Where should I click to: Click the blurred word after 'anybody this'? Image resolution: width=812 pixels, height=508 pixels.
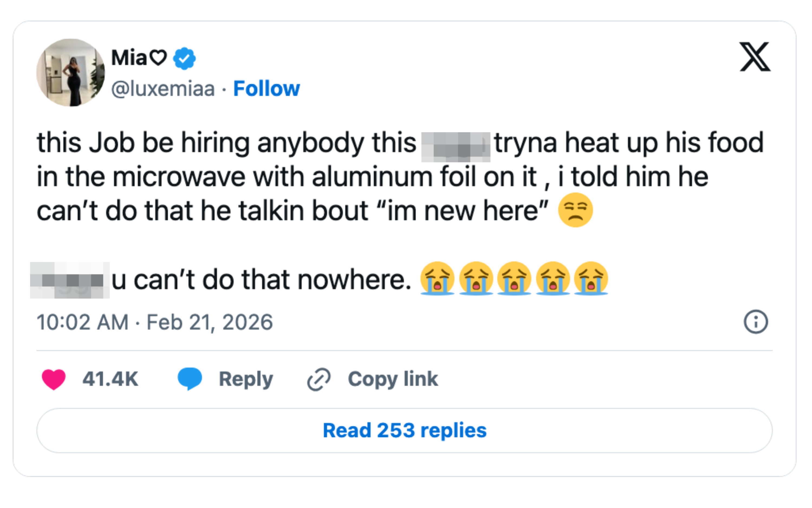point(456,147)
